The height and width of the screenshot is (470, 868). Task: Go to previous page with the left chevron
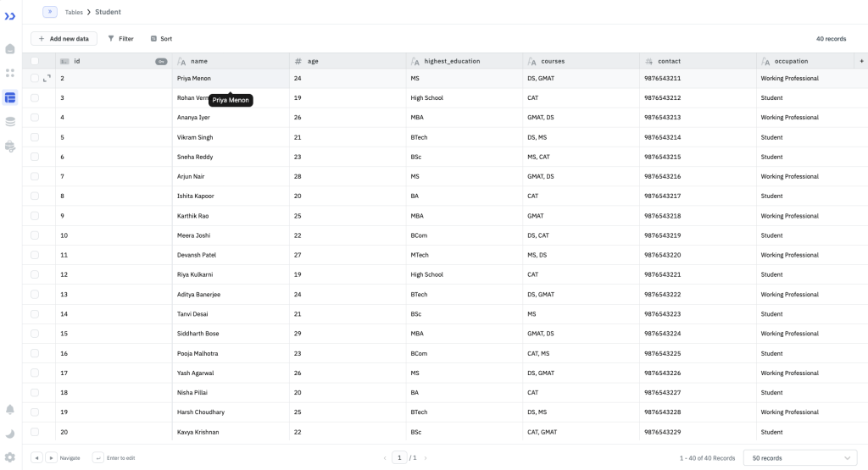pyautogui.click(x=386, y=458)
